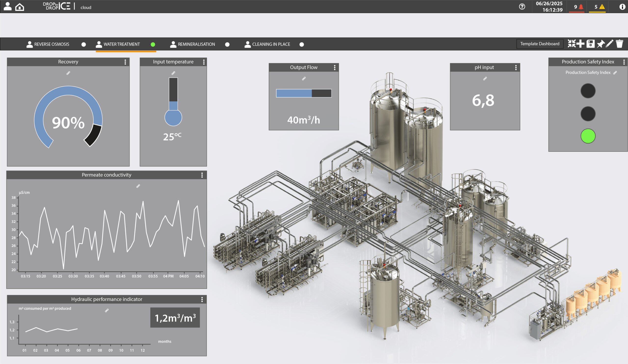Toggle the Cleaning In Place status dot
Screen dimensions: 628x364
[x=301, y=44]
